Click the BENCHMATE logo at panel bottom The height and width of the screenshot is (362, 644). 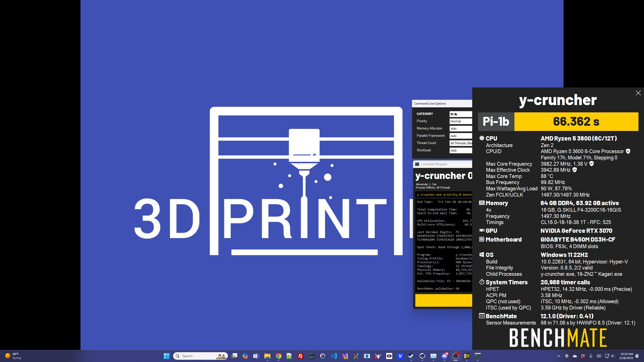pos(558,338)
